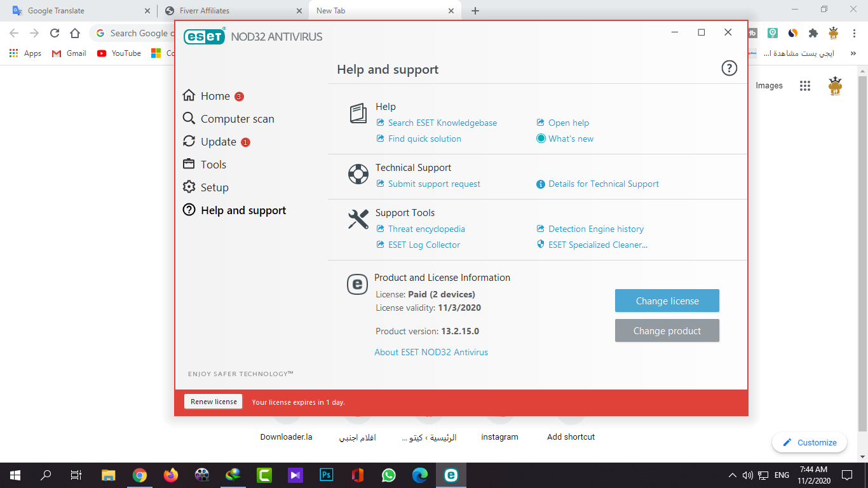Click the red Update notification badge 1

click(245, 142)
